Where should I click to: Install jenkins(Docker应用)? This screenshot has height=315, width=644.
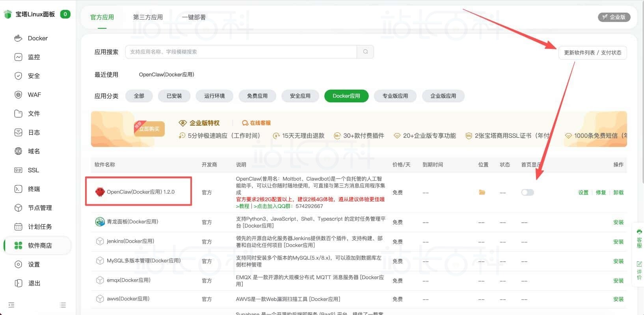(x=618, y=242)
